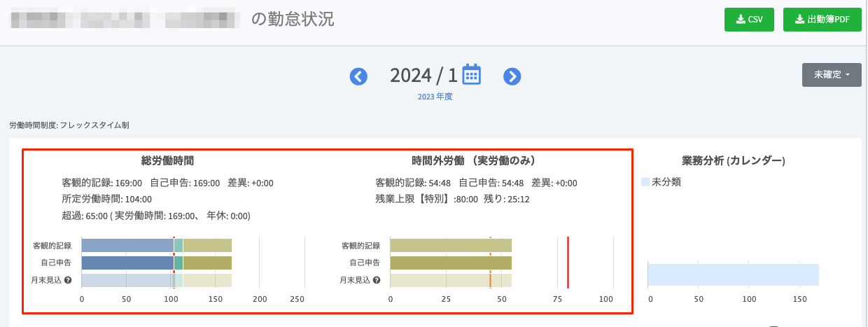Click help icon beside 月末見込 in 時間外労働 chart
868x327 pixels.
coord(377,280)
